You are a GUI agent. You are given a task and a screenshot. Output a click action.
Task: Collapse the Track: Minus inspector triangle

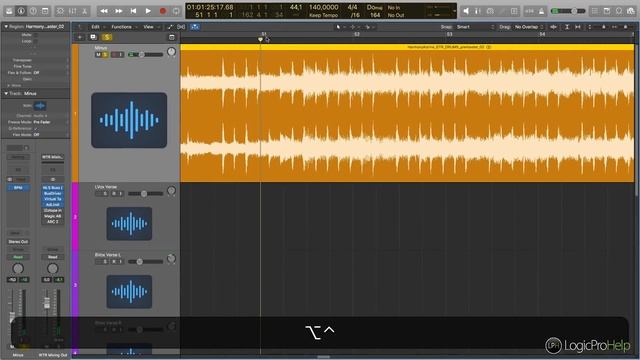click(x=6, y=93)
